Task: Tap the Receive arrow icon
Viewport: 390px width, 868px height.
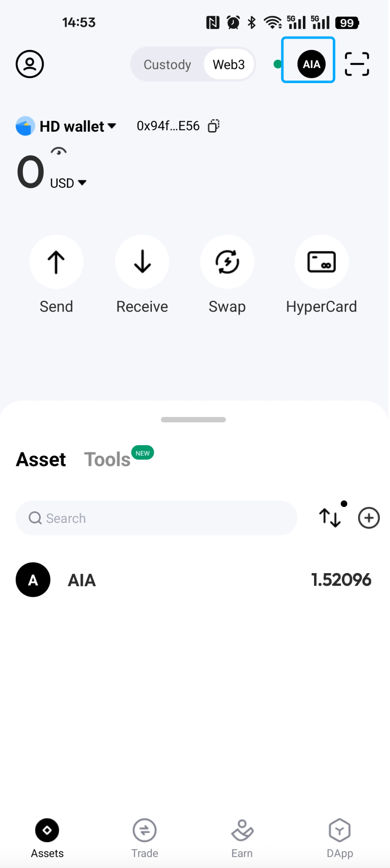Action: 142,262
